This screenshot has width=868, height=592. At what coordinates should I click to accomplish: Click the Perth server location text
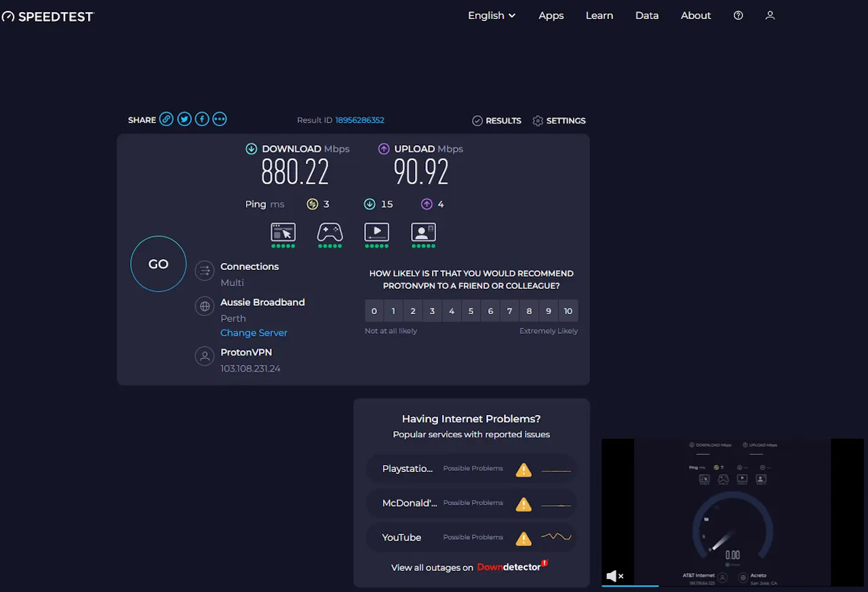tap(233, 318)
